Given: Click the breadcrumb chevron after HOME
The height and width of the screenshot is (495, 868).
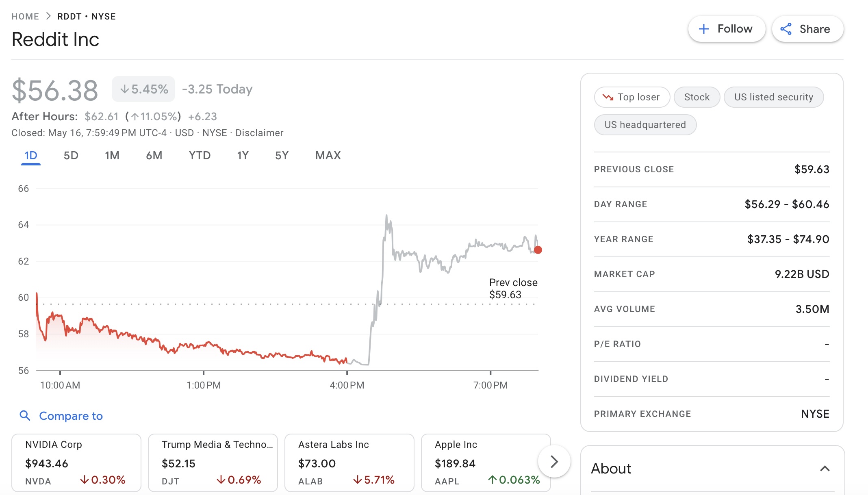Looking at the screenshot, I should coord(48,16).
